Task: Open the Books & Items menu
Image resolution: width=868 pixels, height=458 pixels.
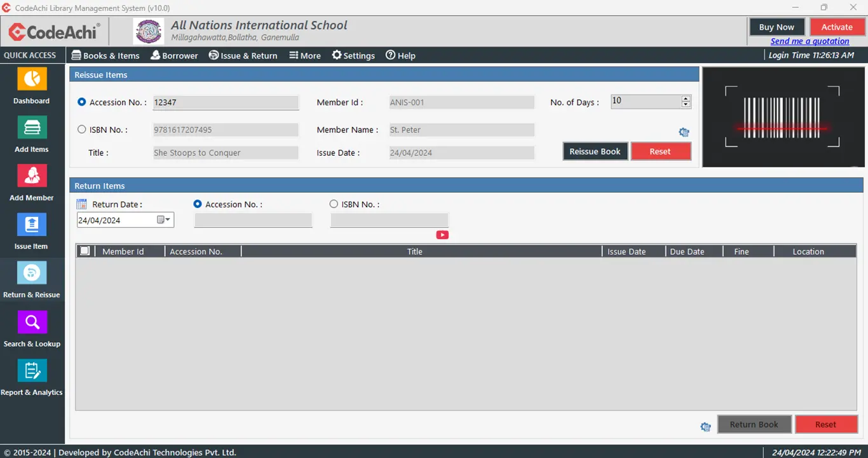Action: 105,55
